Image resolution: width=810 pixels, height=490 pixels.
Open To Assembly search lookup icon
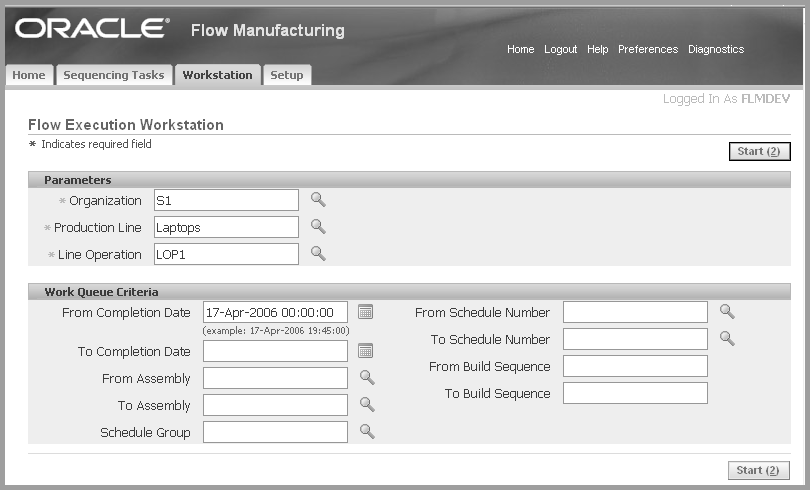(x=367, y=404)
